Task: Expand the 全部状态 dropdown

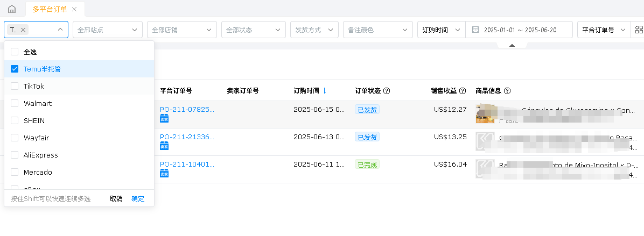Action: click(x=253, y=30)
